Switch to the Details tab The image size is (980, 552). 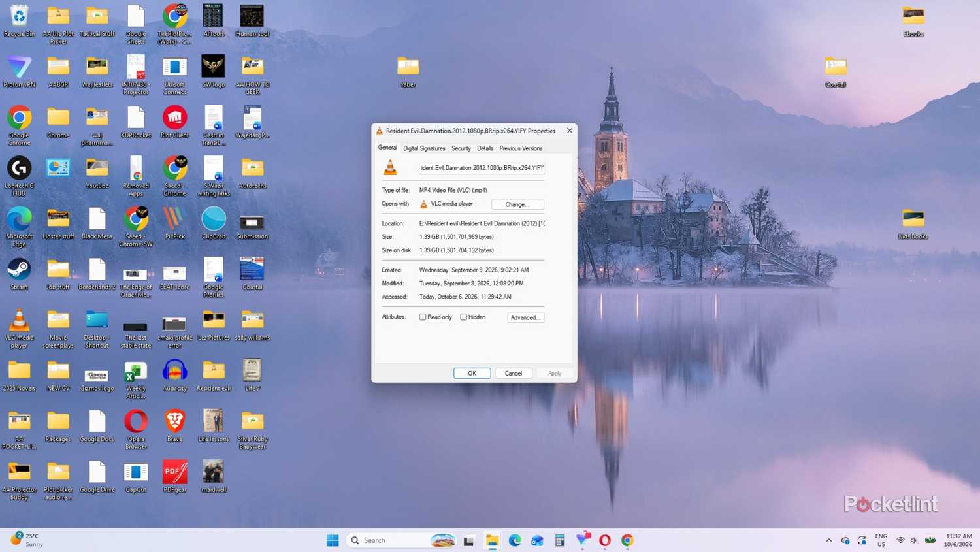click(485, 148)
